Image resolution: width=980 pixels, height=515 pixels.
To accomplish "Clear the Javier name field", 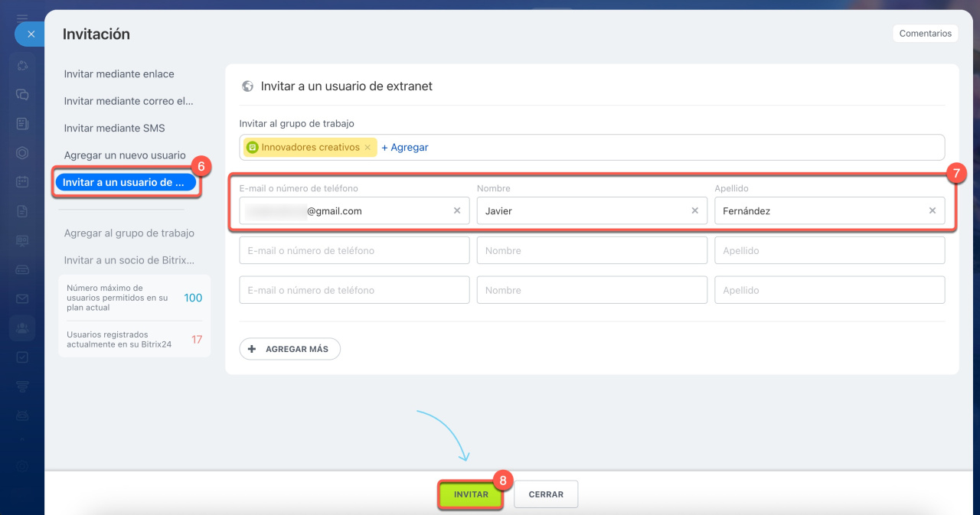I will tap(694, 210).
